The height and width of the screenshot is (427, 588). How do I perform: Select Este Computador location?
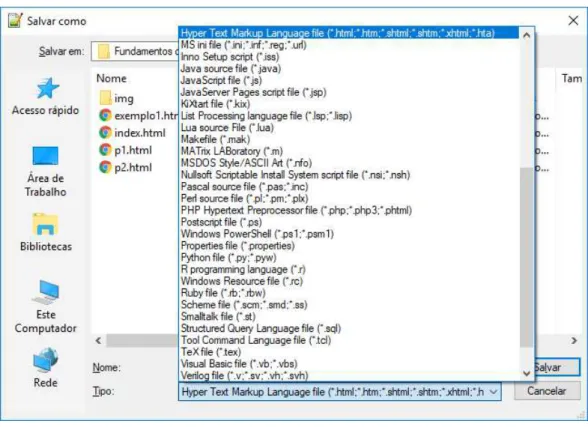(x=45, y=307)
